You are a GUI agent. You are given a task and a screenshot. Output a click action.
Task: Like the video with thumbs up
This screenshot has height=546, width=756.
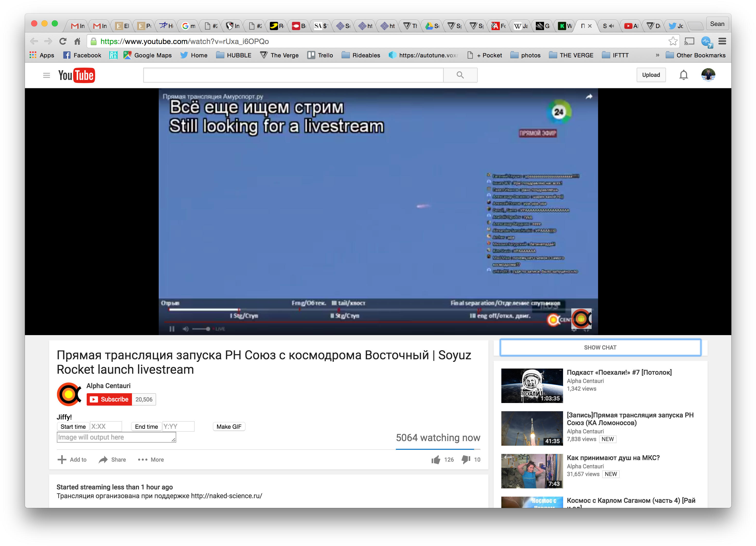(436, 459)
